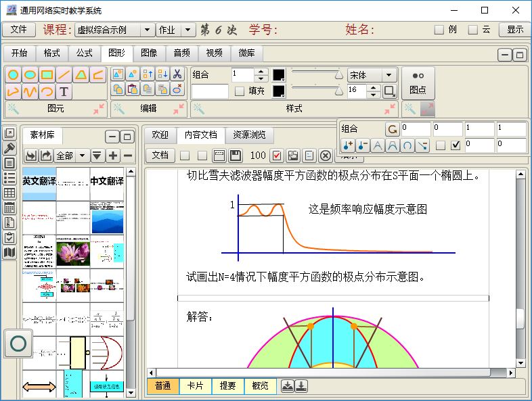Expand the triangle filter in 素材库

(x=97, y=156)
